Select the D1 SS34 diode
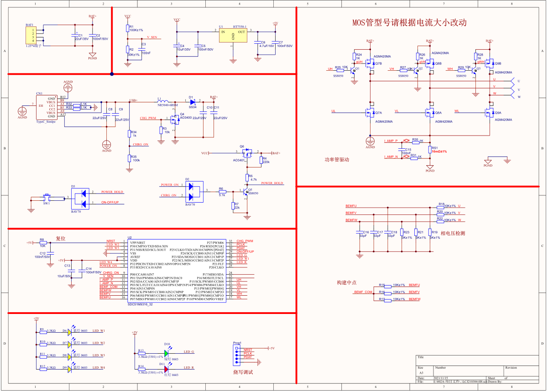Screen dimensions: 548x392 click(192, 101)
